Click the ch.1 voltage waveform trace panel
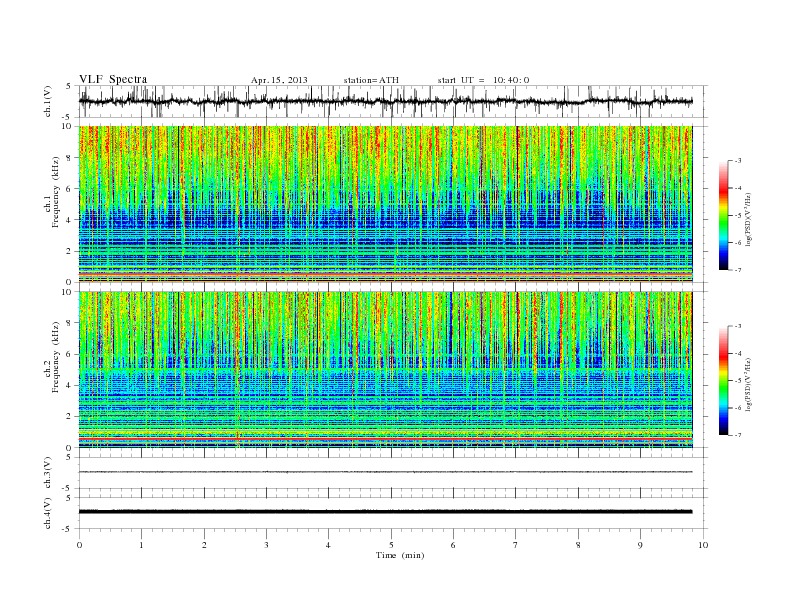The height and width of the screenshot is (612, 792). [x=393, y=101]
